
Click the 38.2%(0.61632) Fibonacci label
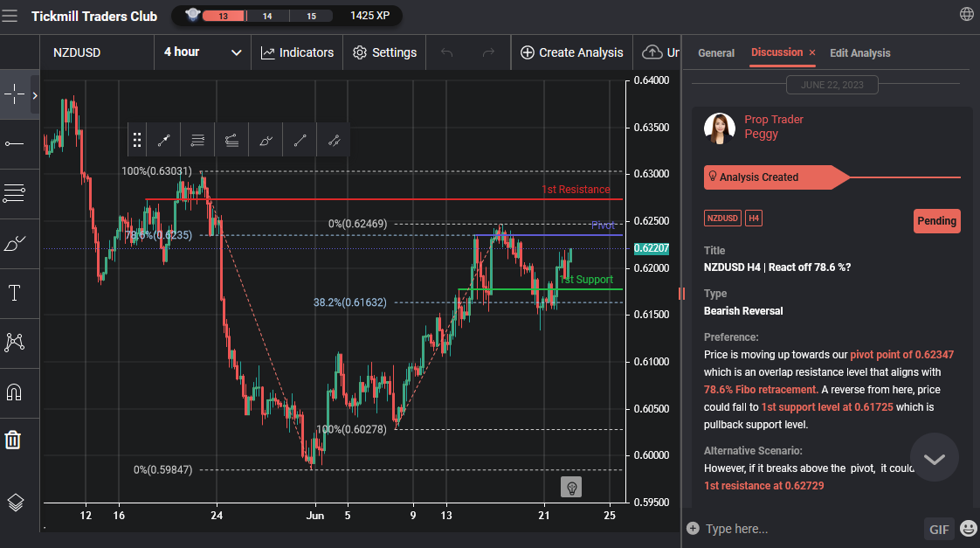(x=350, y=302)
